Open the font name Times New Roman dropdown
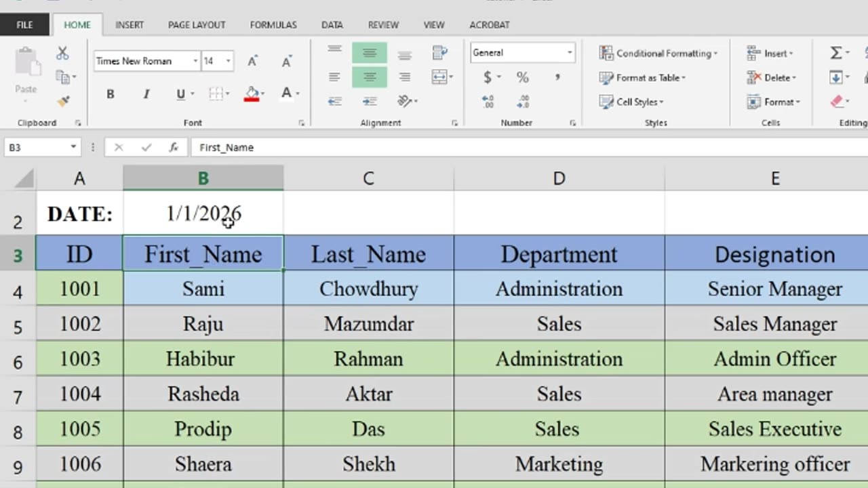 pyautogui.click(x=195, y=61)
